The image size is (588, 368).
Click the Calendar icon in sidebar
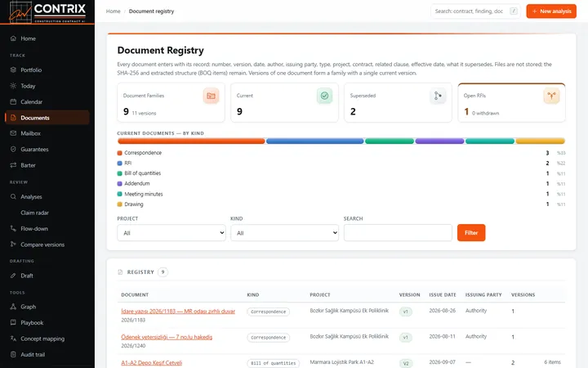[x=13, y=101]
